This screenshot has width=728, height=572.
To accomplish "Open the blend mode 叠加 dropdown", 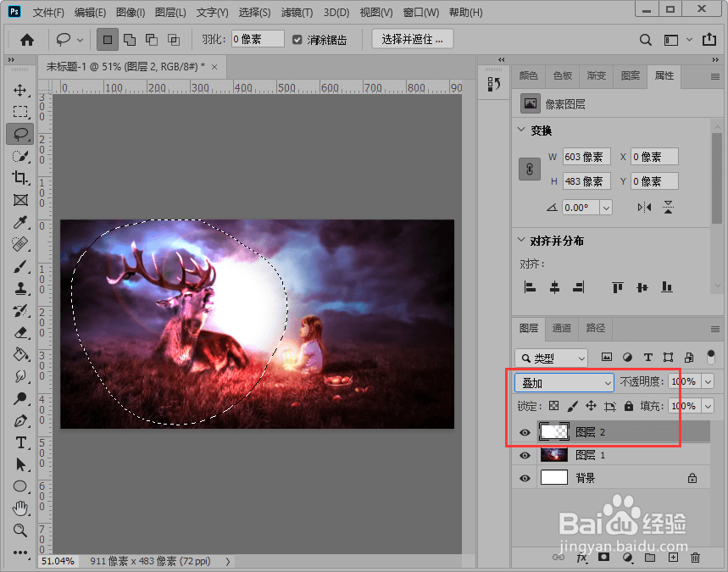I will point(564,383).
